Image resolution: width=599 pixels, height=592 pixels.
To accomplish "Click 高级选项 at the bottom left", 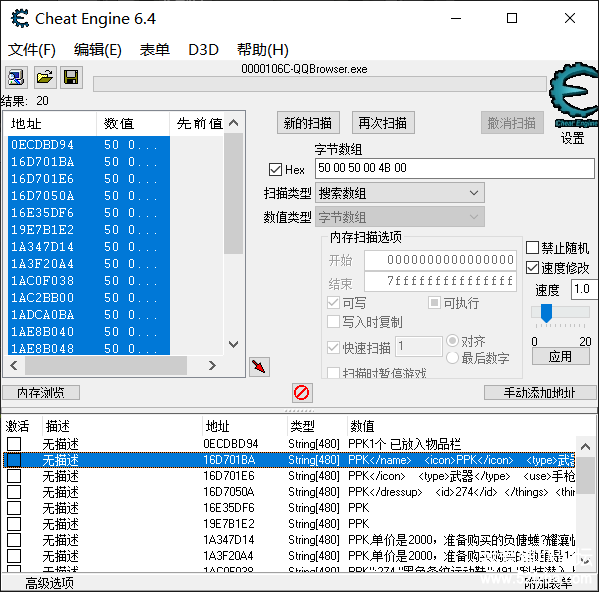I will coord(49,583).
